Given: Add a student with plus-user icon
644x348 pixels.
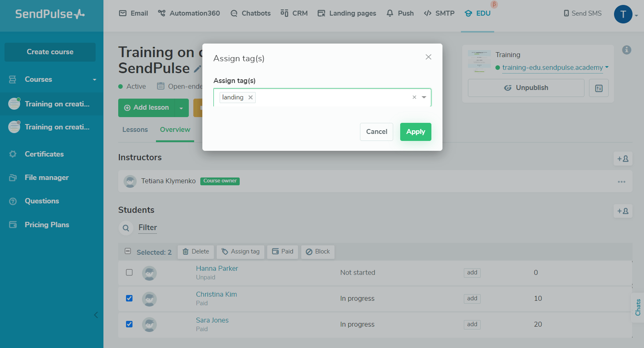Looking at the screenshot, I should (623, 211).
